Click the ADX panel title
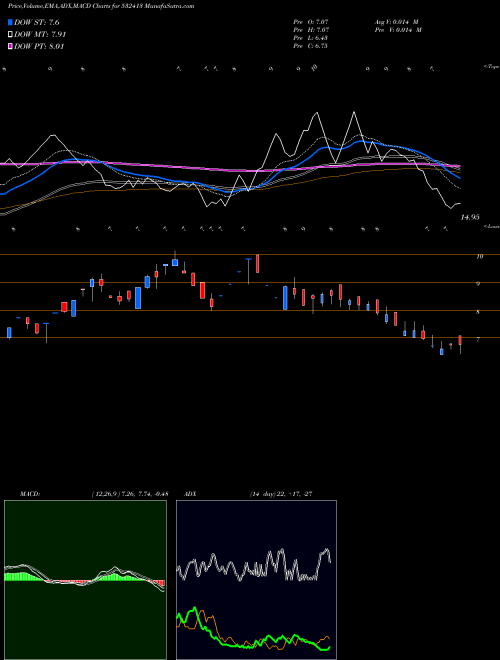Viewport: 500px width, 660px height. tap(190, 494)
